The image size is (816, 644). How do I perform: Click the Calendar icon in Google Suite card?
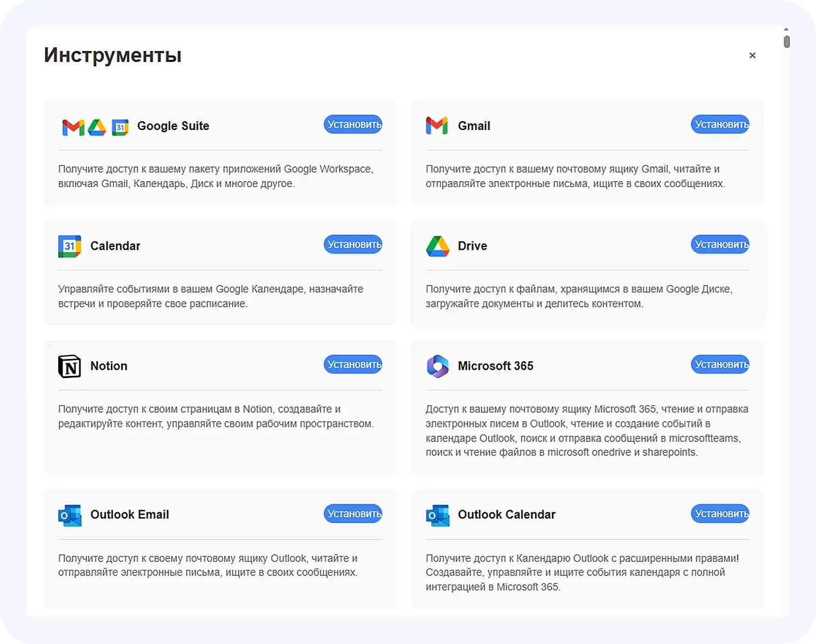point(120,127)
